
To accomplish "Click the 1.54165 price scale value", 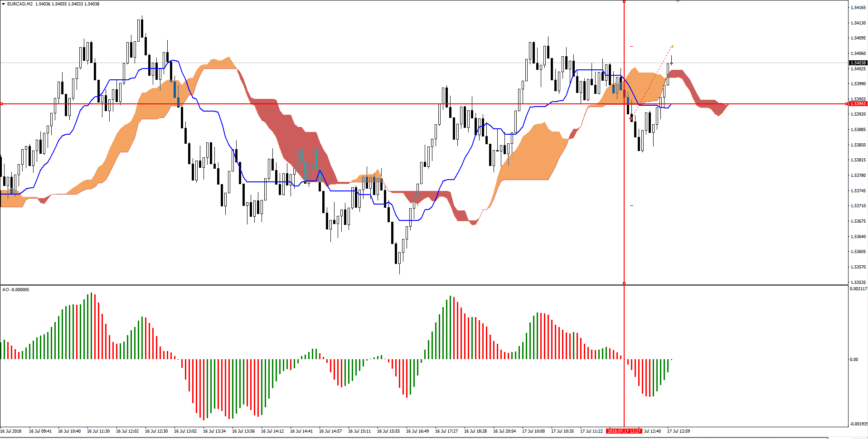I will (858, 8).
